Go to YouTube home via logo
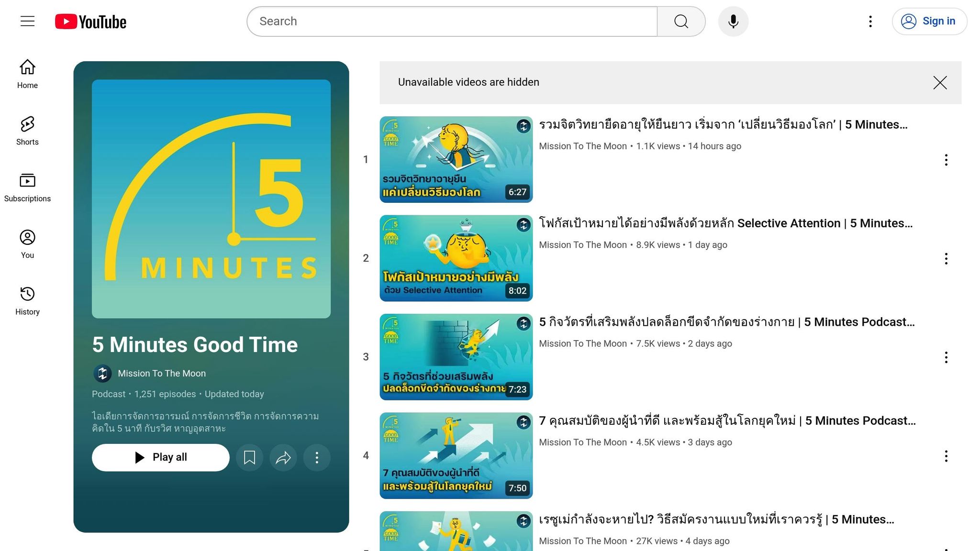 point(90,22)
